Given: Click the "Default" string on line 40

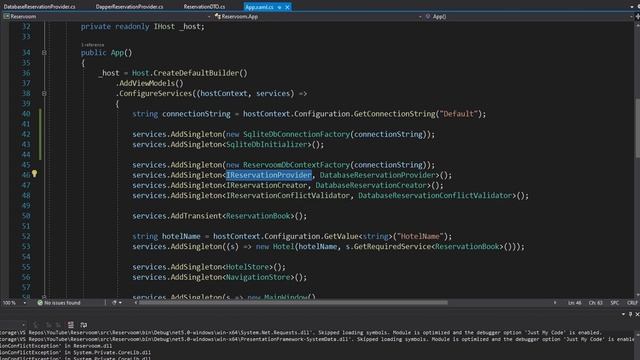Looking at the screenshot, I should [458, 114].
